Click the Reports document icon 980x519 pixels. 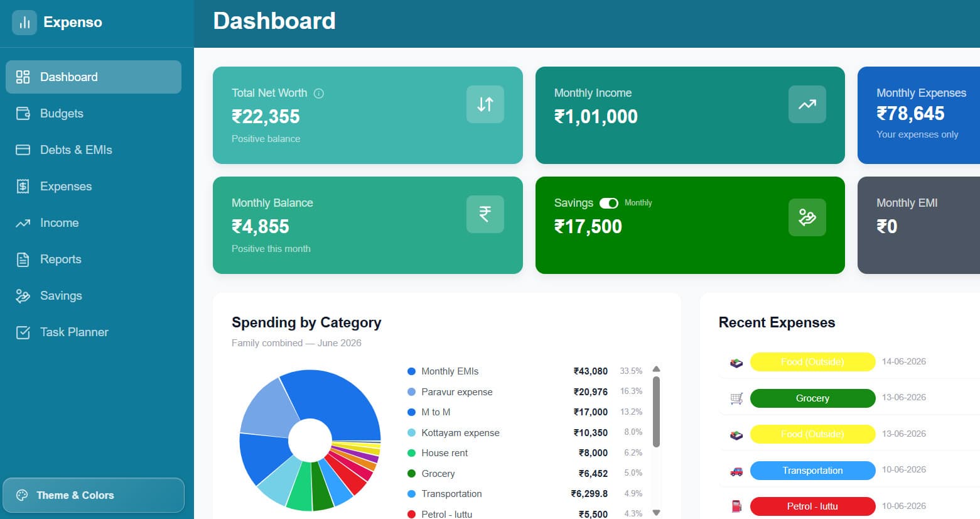[x=23, y=259]
